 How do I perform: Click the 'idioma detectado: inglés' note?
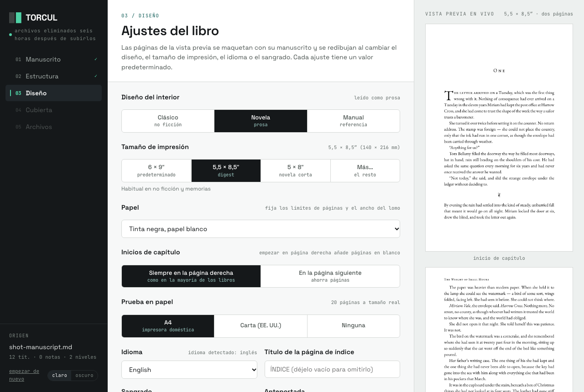click(x=223, y=352)
